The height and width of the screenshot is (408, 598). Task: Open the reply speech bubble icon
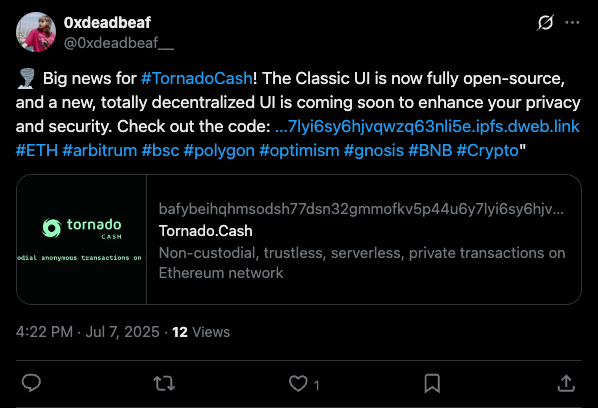(31, 383)
